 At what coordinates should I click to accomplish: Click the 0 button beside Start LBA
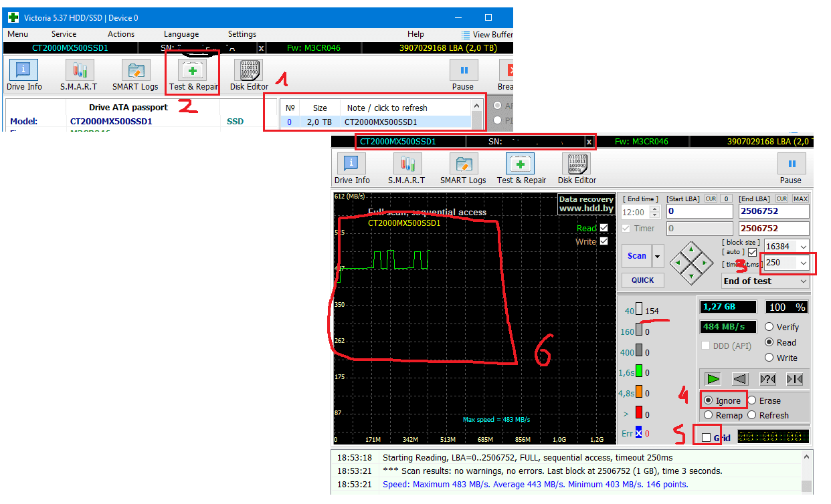click(x=725, y=199)
